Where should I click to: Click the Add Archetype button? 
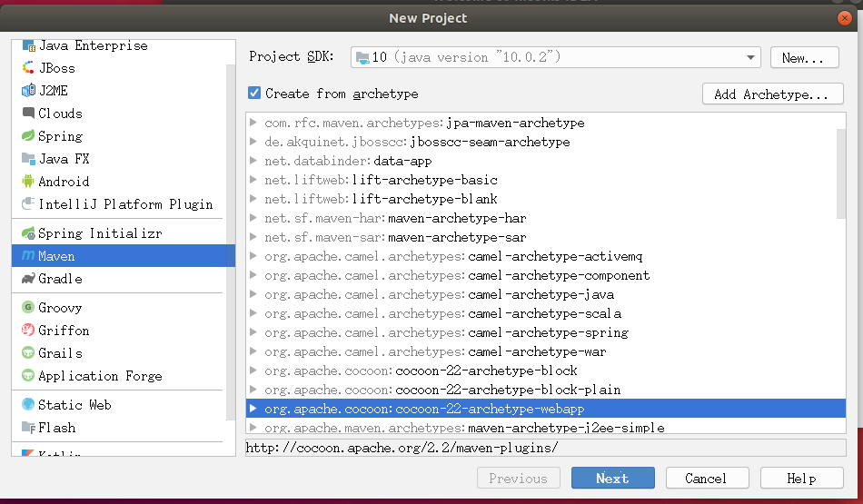[x=772, y=94]
